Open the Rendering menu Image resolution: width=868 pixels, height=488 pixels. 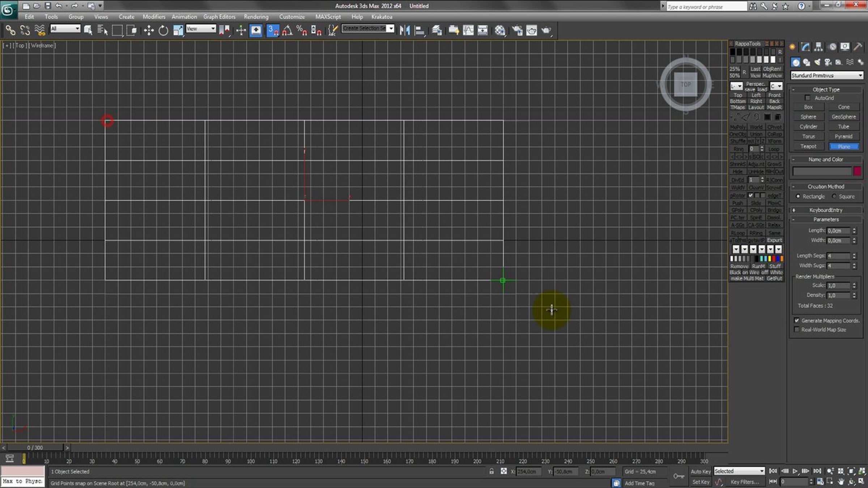tap(256, 17)
